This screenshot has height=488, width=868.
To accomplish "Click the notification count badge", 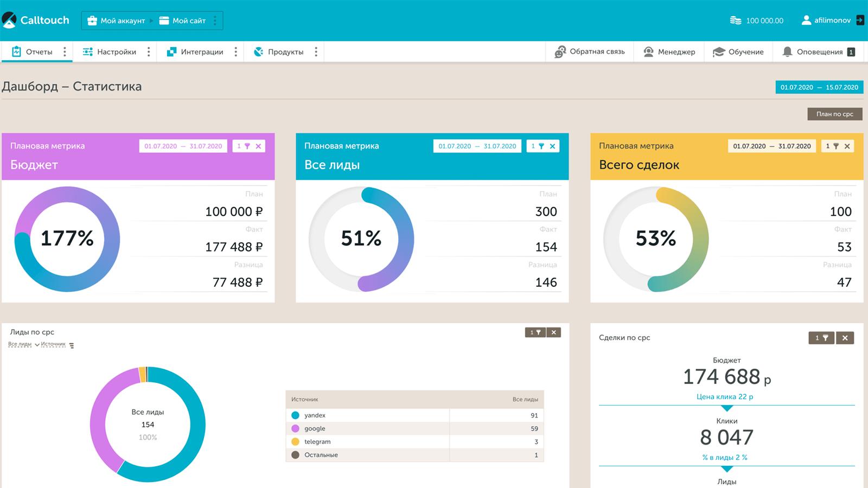I will coord(851,52).
